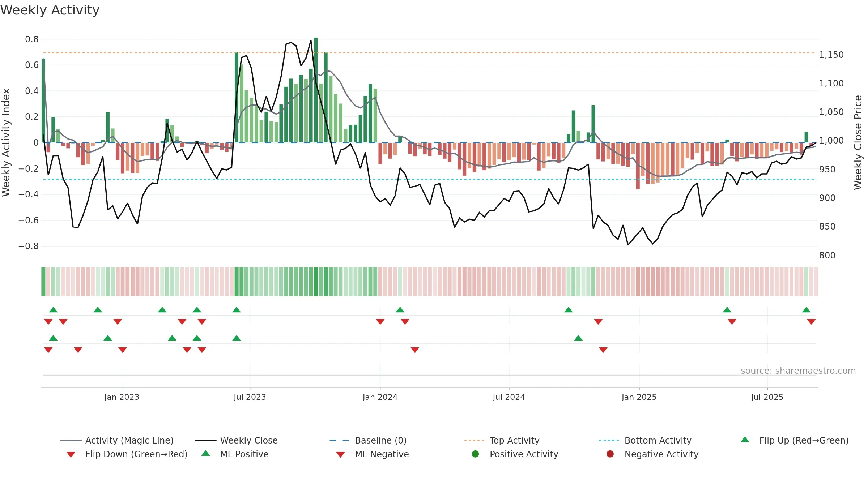The height and width of the screenshot is (488, 868).
Task: Click the 1,100 price axis label
Action: [x=831, y=84]
